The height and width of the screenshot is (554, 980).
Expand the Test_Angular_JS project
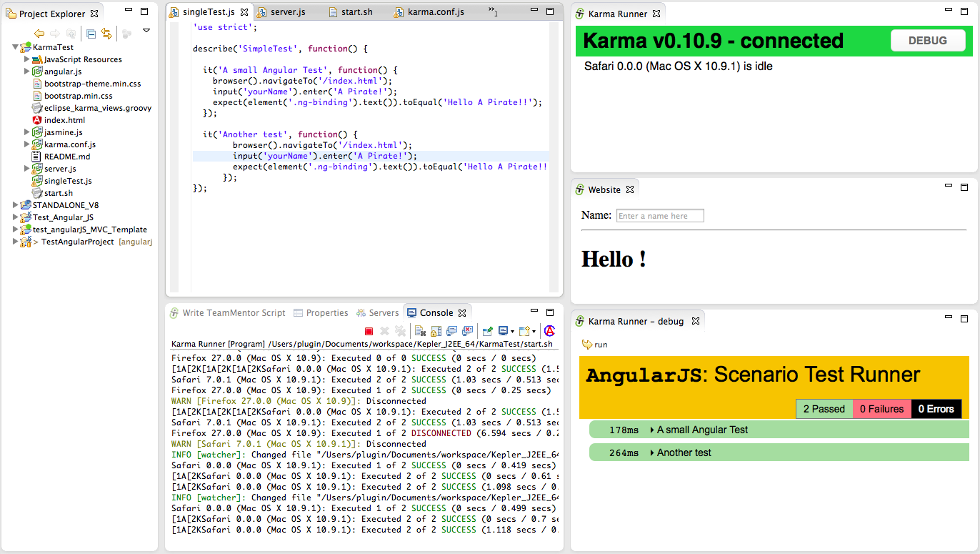click(x=16, y=217)
